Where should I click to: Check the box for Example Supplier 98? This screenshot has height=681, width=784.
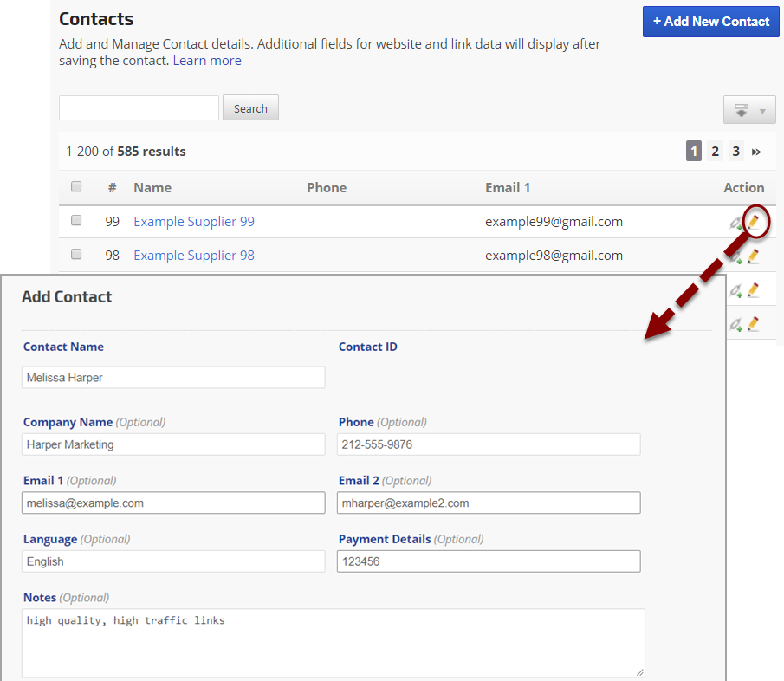click(x=76, y=255)
